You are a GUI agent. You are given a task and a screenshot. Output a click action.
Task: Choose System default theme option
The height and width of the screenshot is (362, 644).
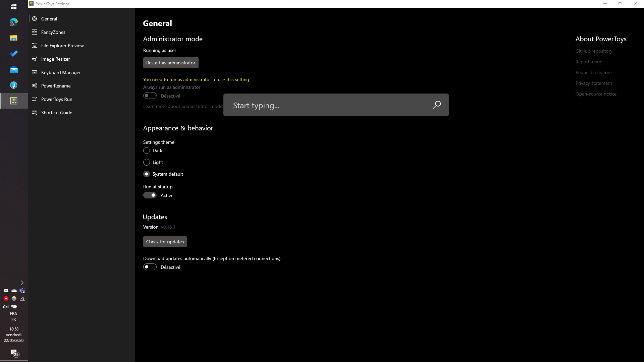click(x=147, y=174)
